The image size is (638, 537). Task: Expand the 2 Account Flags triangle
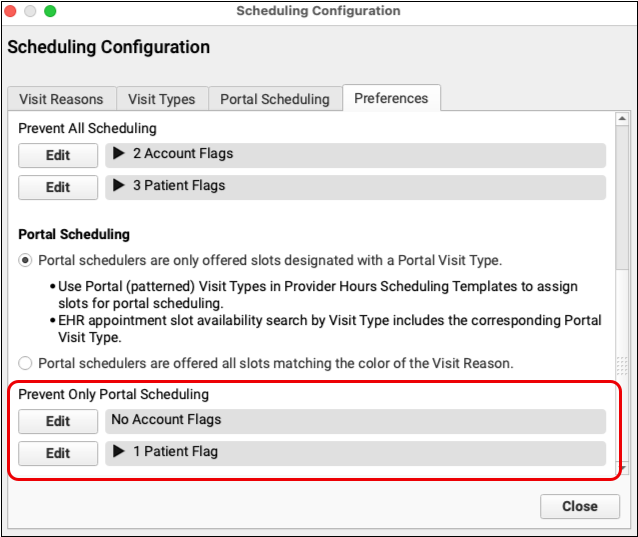point(119,154)
